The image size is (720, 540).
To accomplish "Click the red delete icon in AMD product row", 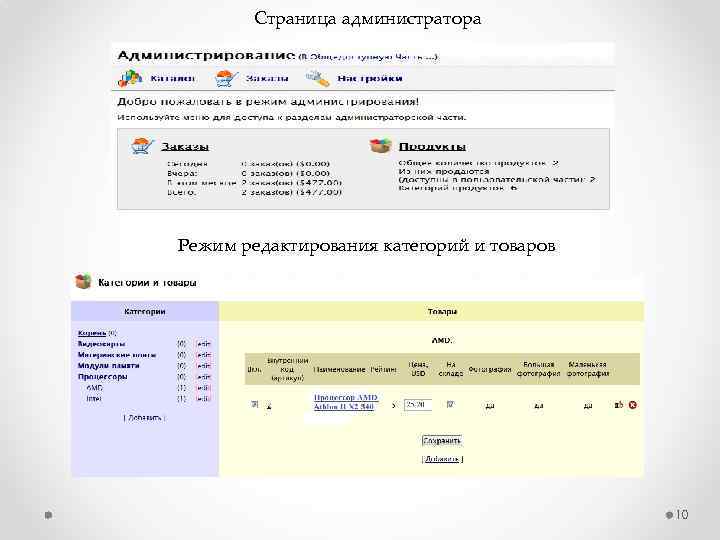I will pos(633,405).
